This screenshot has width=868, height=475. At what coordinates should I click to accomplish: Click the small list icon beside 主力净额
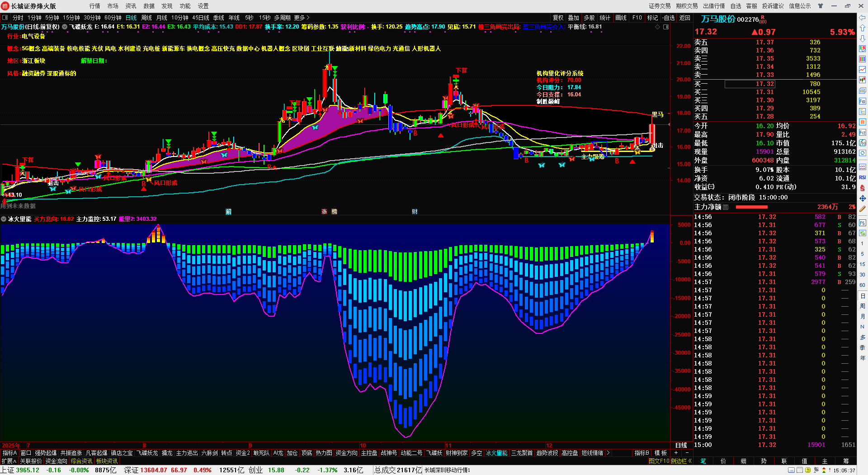pyautogui.click(x=726, y=207)
